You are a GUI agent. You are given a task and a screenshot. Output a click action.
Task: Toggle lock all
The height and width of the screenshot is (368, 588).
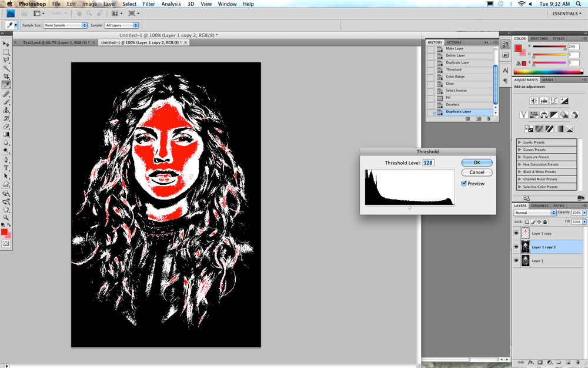[x=545, y=222]
